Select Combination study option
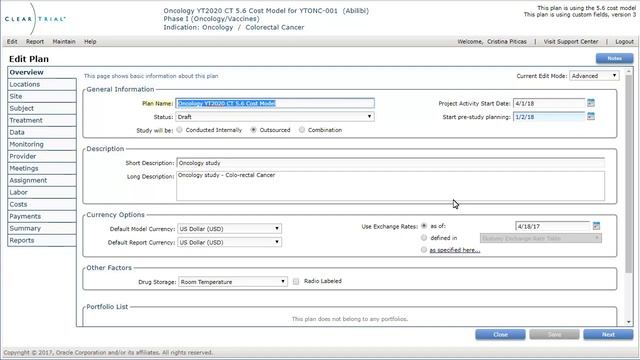This screenshot has height=360, width=640. click(x=302, y=130)
